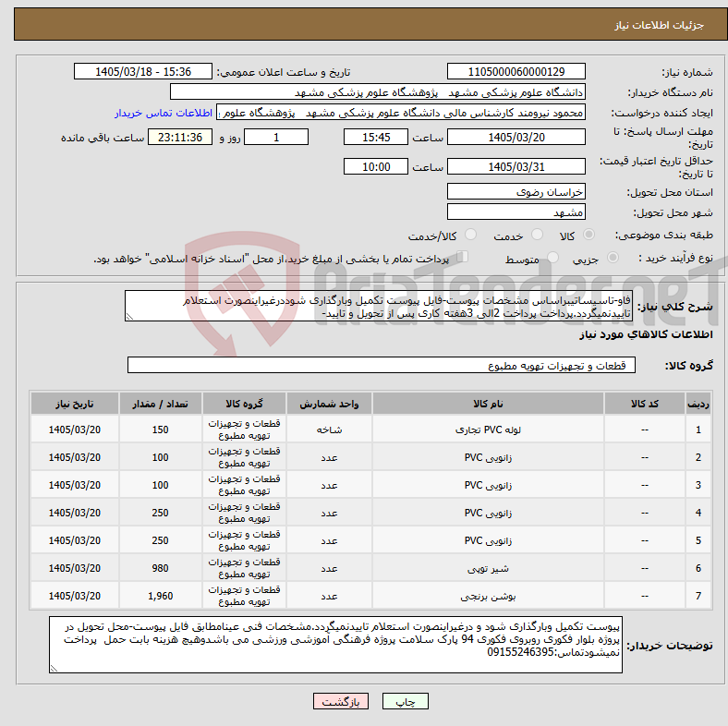
Task: Click the شرح کلی نیاز description textarea
Action: tap(379, 306)
